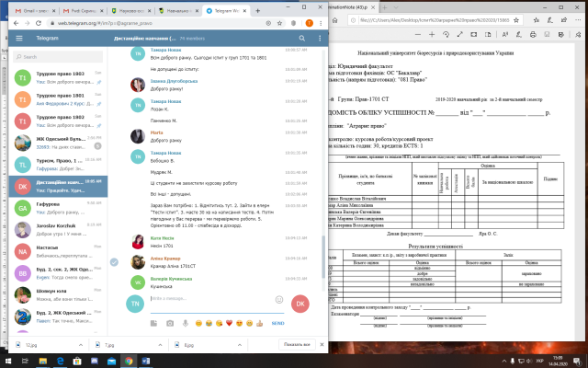The height and width of the screenshot is (368, 588).
Task: Open Discord from the taskbar
Action: pyautogui.click(x=95, y=362)
